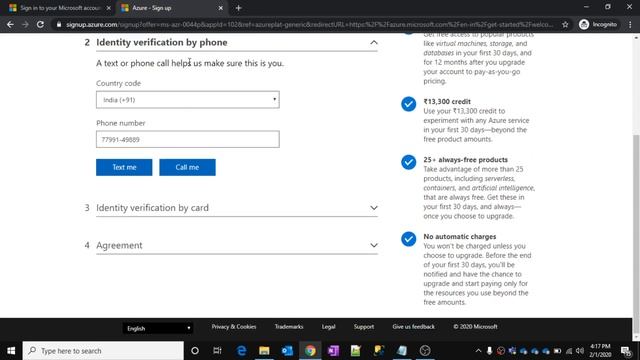This screenshot has width=640, height=360.
Task: Open Outlook from the taskbar
Action: click(287, 351)
